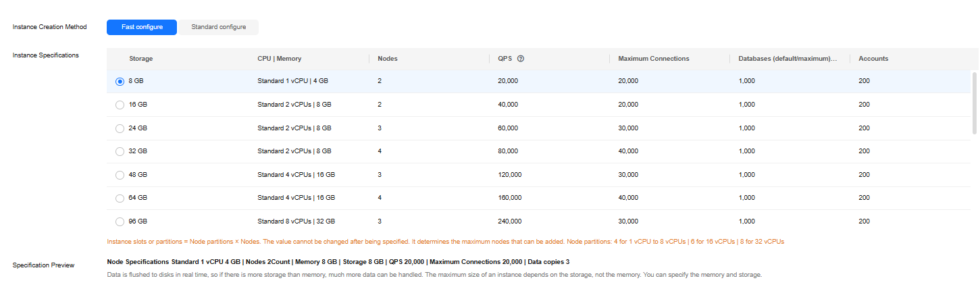Click the Maximum Connections column header
This screenshot has height=291, width=980.
tap(653, 59)
